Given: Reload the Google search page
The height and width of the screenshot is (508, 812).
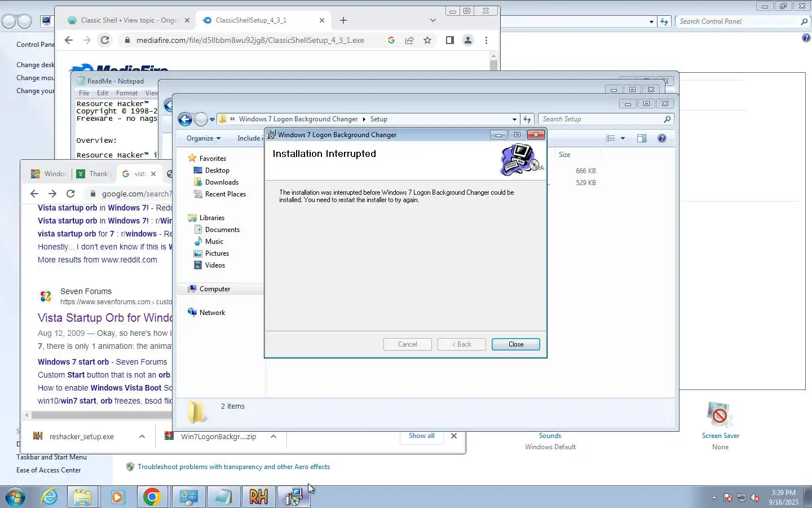Looking at the screenshot, I should [70, 194].
